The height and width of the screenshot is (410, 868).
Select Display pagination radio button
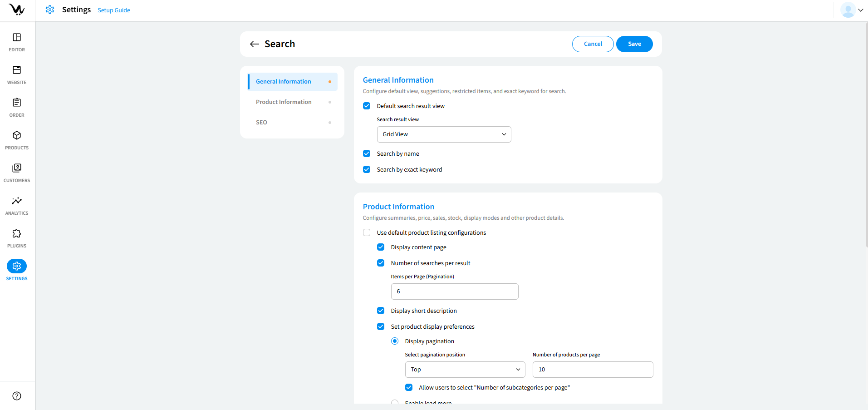click(x=395, y=341)
